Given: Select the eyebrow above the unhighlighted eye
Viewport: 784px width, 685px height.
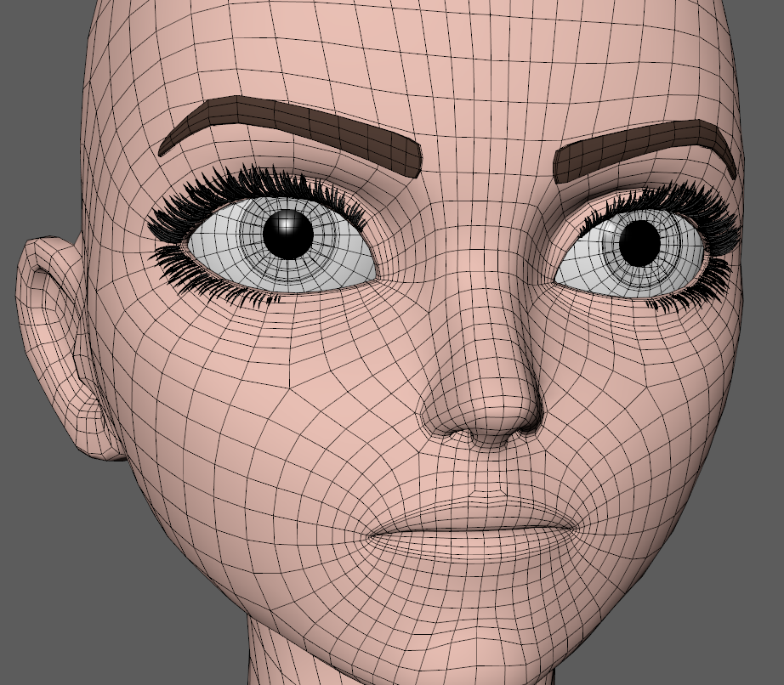Looking at the screenshot, I should (645, 150).
